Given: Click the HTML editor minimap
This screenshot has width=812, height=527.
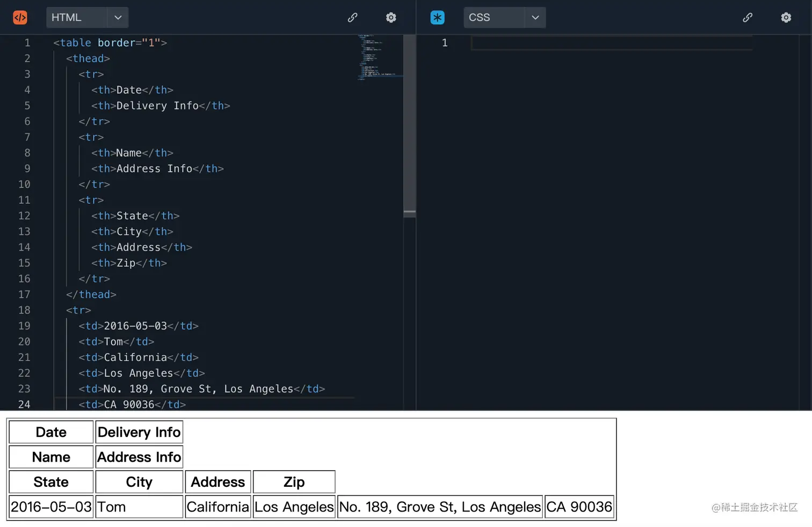Looking at the screenshot, I should coord(380,57).
